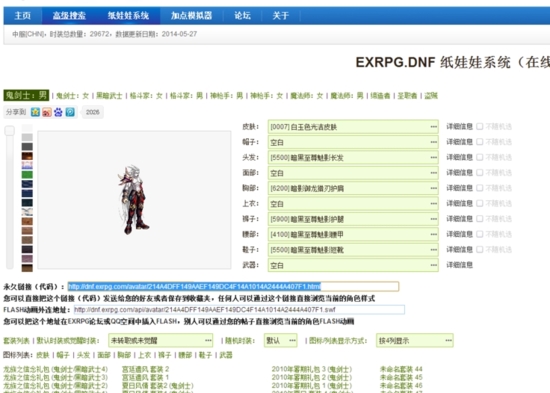Expand the 帽子 dropdown

353,142
